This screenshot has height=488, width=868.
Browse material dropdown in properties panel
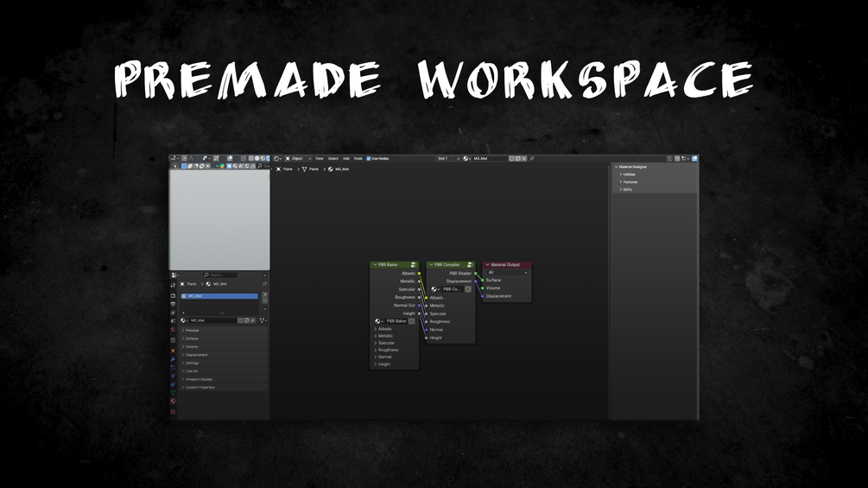(x=184, y=321)
